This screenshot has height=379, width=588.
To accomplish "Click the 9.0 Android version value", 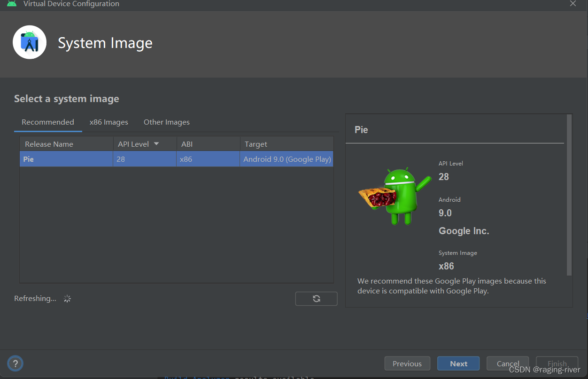I will click(x=445, y=213).
